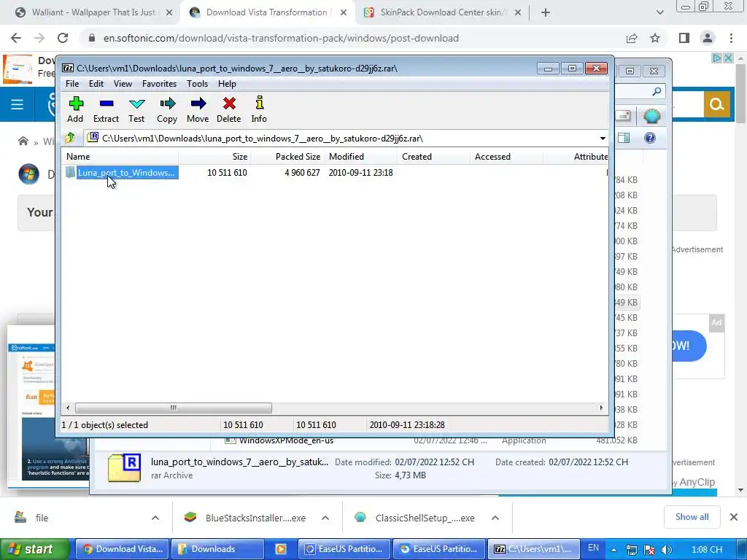Click the first EaseUS Partition taskbar item
Screen dimensions: 747x560
point(344,549)
